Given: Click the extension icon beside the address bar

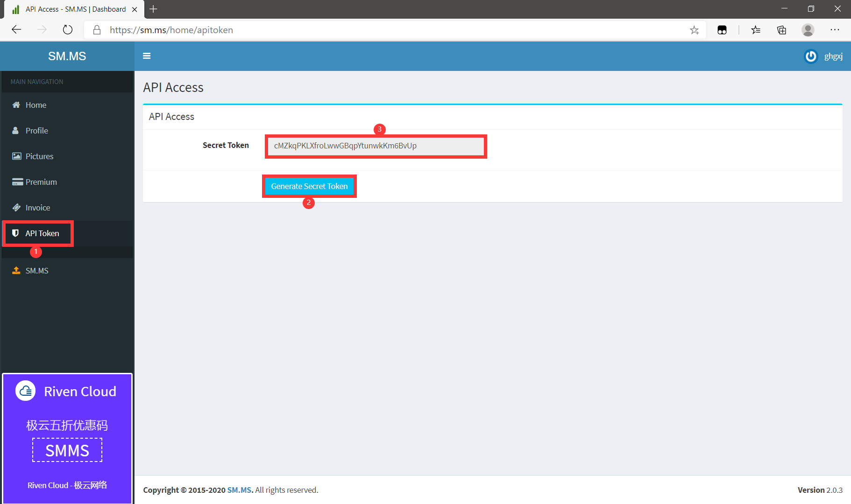Looking at the screenshot, I should (722, 30).
